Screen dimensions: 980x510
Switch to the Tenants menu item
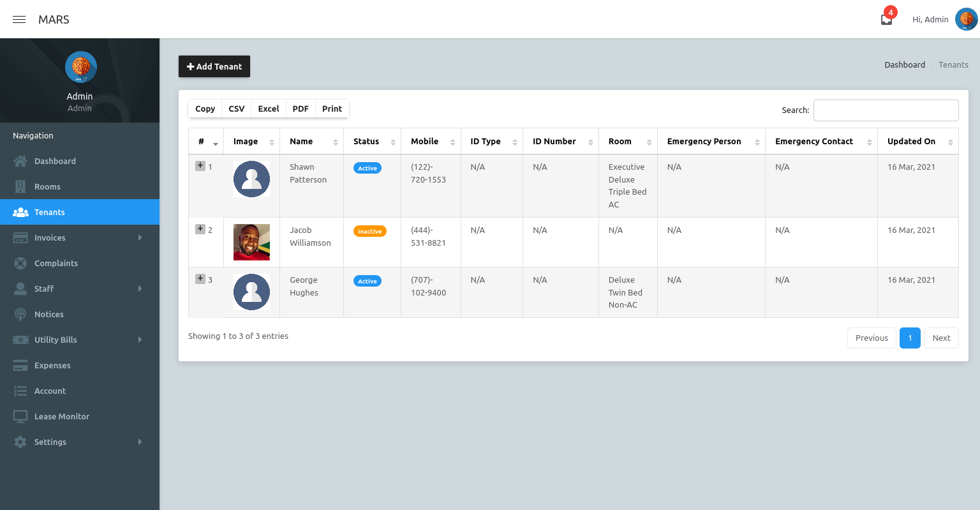pyautogui.click(x=51, y=212)
